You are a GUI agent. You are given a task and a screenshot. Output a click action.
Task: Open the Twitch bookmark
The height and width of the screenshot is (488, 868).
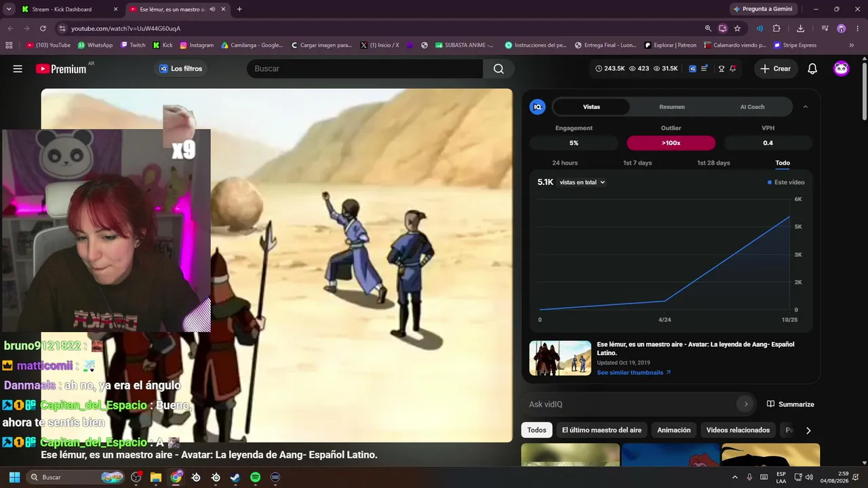tap(133, 45)
